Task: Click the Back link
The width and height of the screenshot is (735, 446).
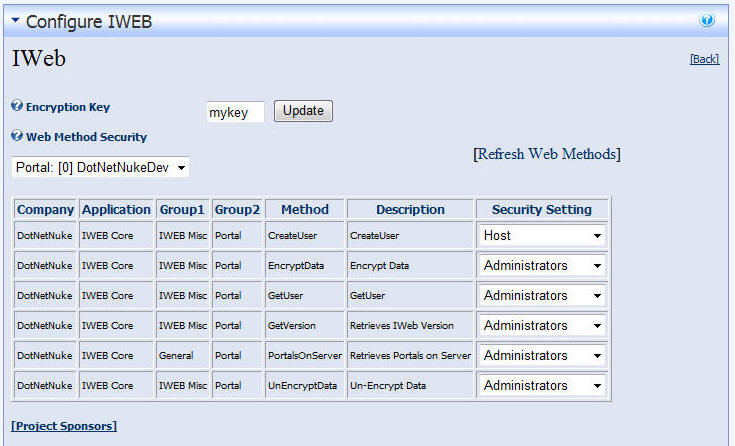Action: tap(704, 59)
